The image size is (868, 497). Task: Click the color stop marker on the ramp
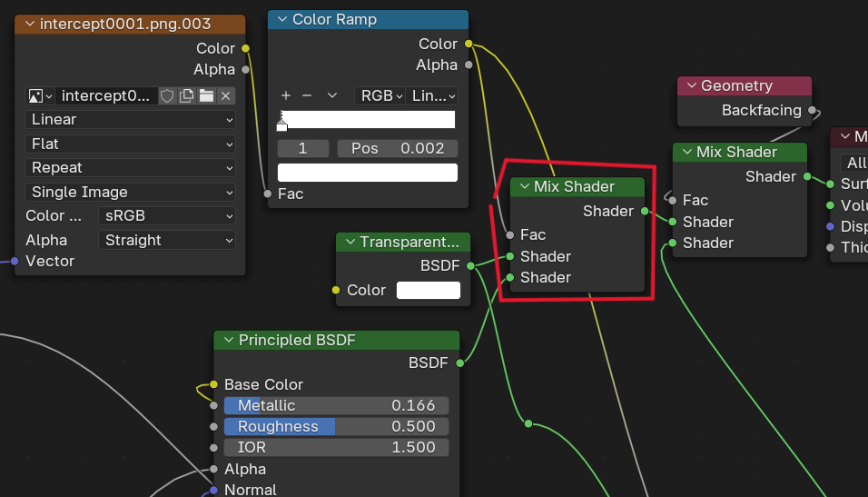click(281, 123)
